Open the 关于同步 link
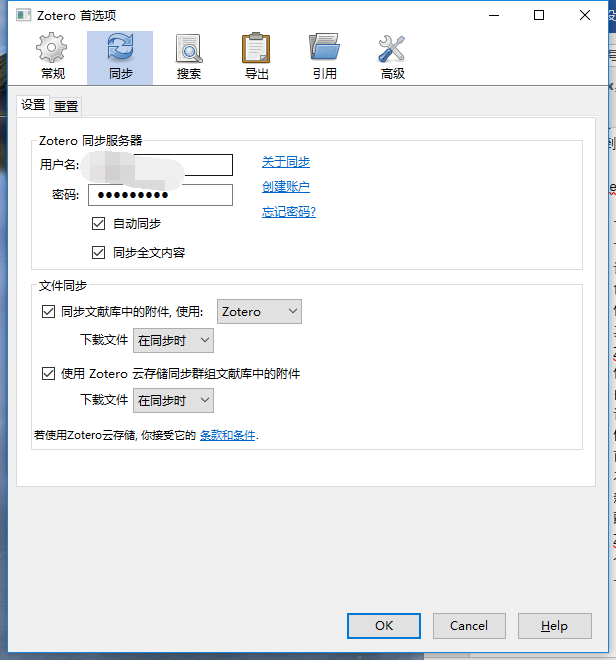 click(x=286, y=162)
